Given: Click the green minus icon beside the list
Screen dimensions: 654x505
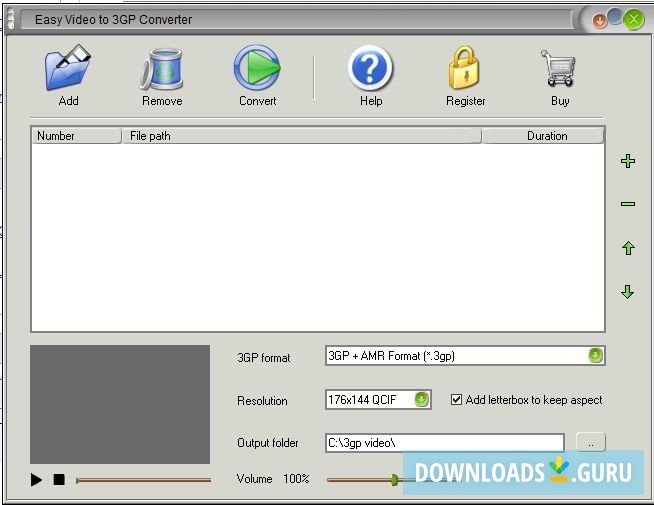Looking at the screenshot, I should (628, 204).
